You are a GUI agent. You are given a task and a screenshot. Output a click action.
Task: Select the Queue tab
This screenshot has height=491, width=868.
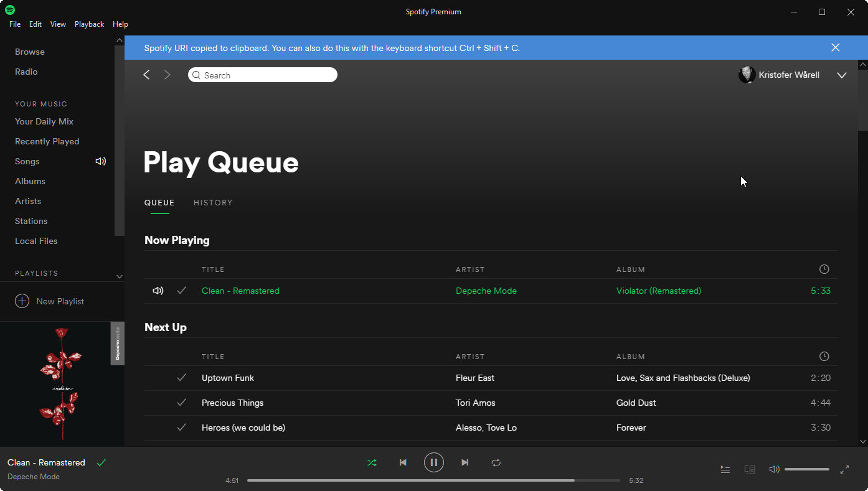(x=159, y=203)
